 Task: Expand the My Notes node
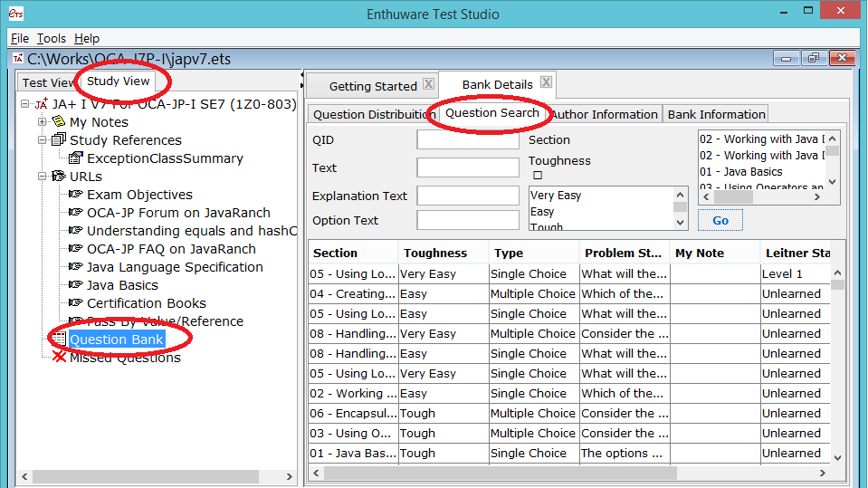pos(42,121)
